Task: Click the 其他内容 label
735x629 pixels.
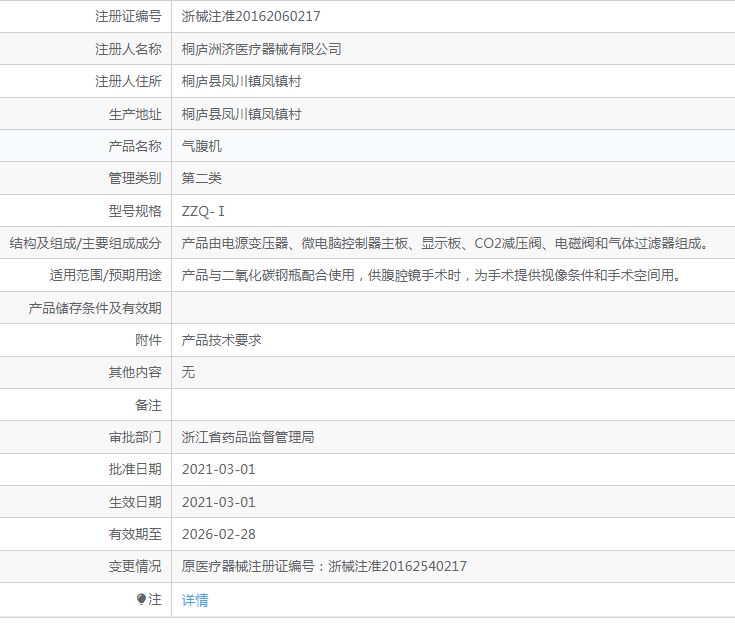Action: (135, 373)
